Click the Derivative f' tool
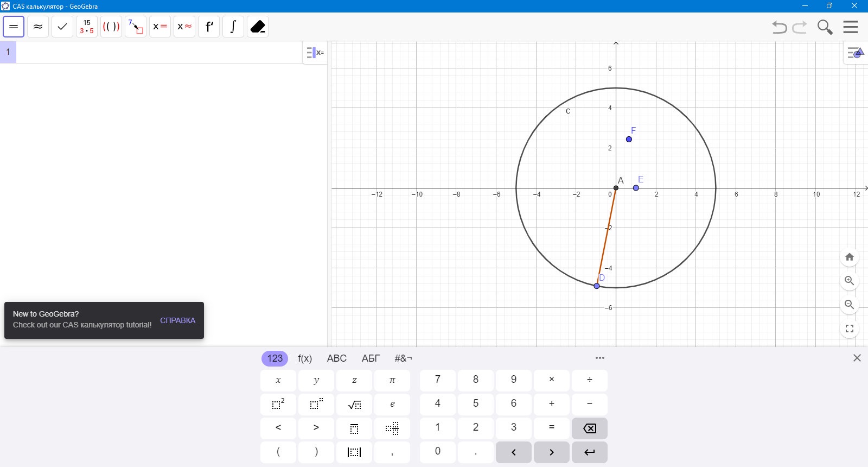This screenshot has width=868, height=467. click(x=209, y=27)
